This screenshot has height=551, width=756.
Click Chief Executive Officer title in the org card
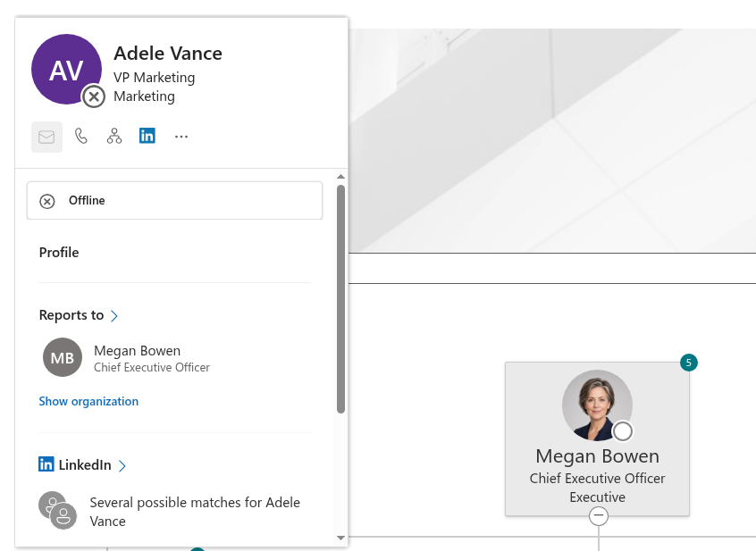(597, 479)
